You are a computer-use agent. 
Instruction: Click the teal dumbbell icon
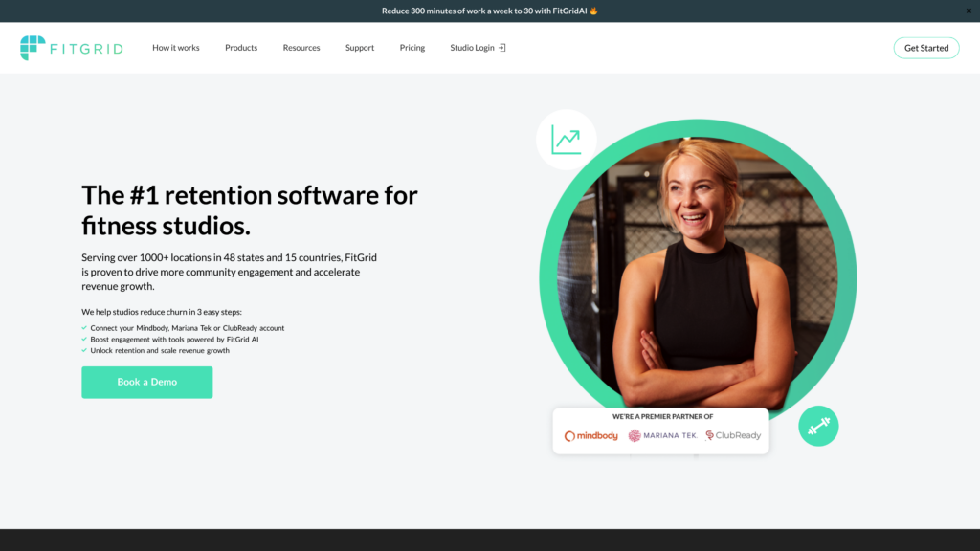click(x=818, y=426)
